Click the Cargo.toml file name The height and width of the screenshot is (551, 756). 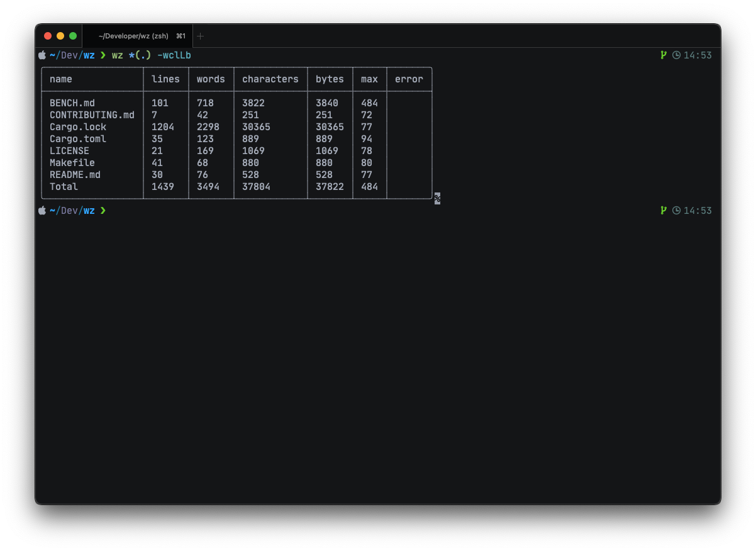(x=78, y=139)
